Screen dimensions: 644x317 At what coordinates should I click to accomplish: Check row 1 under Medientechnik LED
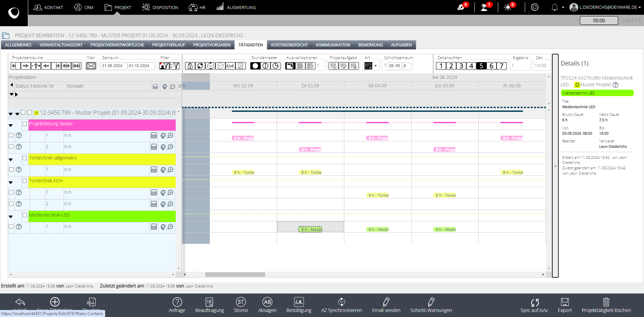click(11, 227)
